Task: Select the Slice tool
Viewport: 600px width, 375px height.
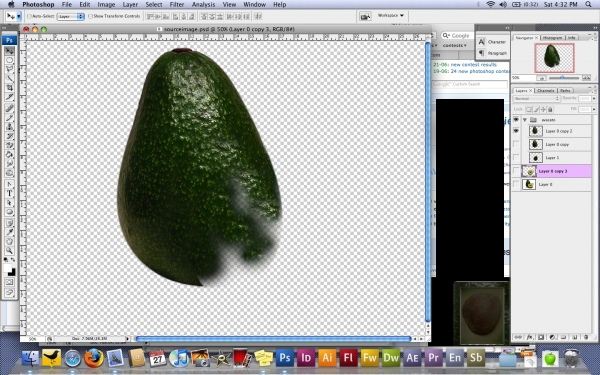Action: (10, 97)
